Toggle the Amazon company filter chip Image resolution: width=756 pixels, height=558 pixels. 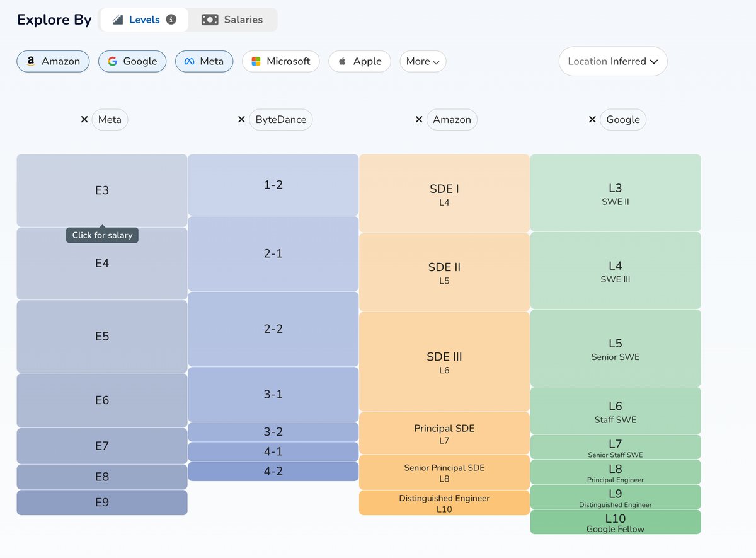pyautogui.click(x=53, y=61)
